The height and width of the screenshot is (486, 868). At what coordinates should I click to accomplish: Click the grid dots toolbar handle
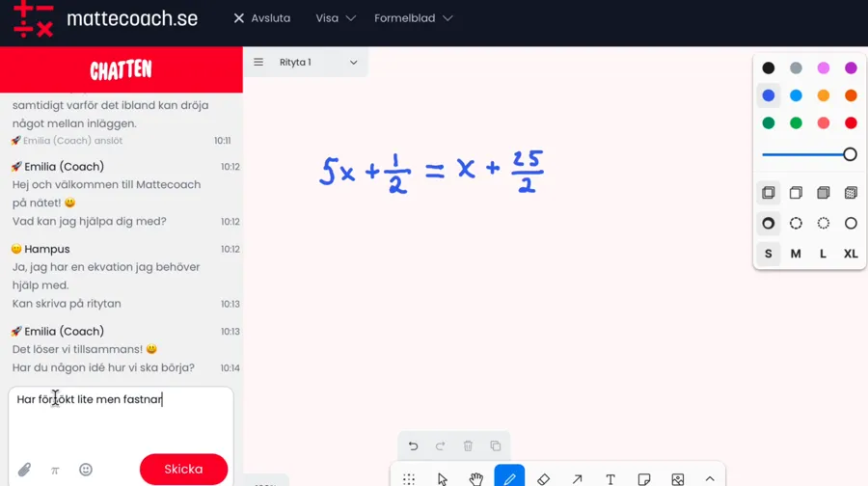409,479
